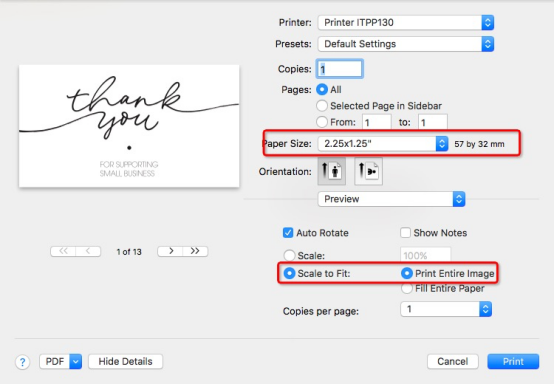Click the Scale 100% field

coord(425,255)
